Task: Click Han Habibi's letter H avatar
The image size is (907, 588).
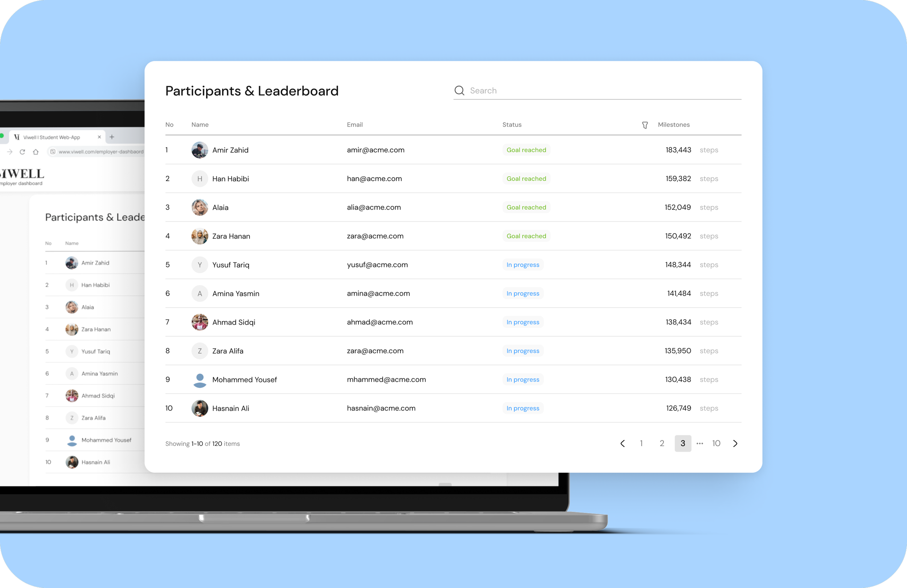Action: 200,179
